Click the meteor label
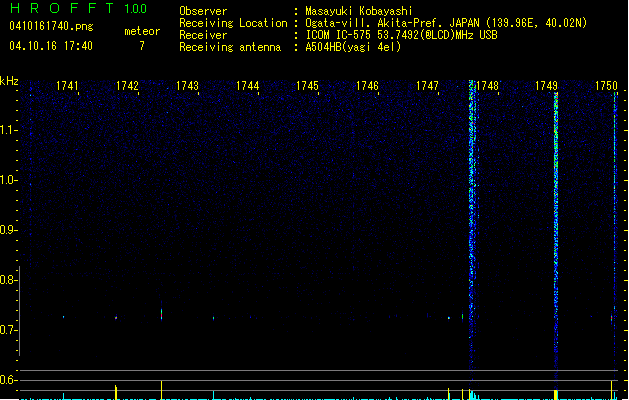This screenshot has height=400, width=629. pyautogui.click(x=142, y=31)
